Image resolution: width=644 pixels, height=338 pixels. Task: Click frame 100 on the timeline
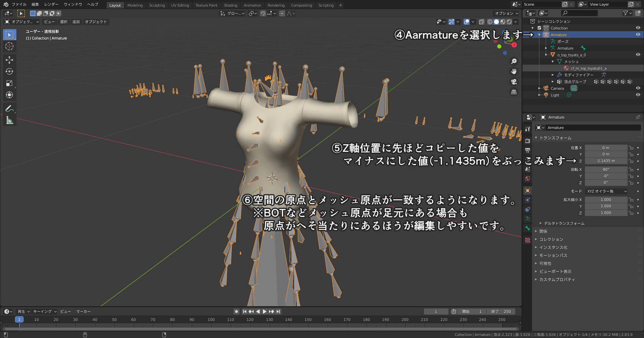[x=211, y=320]
